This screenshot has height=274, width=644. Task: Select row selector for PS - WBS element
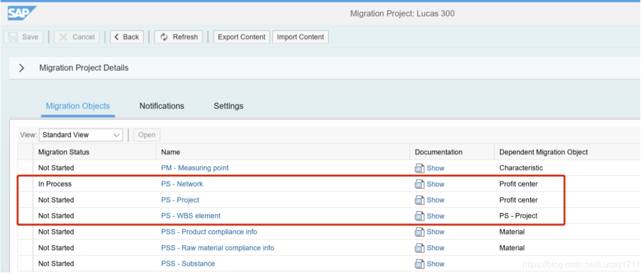[25, 216]
